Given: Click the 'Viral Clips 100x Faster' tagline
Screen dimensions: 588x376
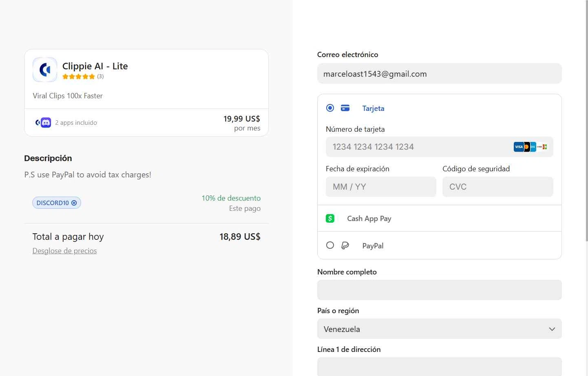Looking at the screenshot, I should point(68,96).
